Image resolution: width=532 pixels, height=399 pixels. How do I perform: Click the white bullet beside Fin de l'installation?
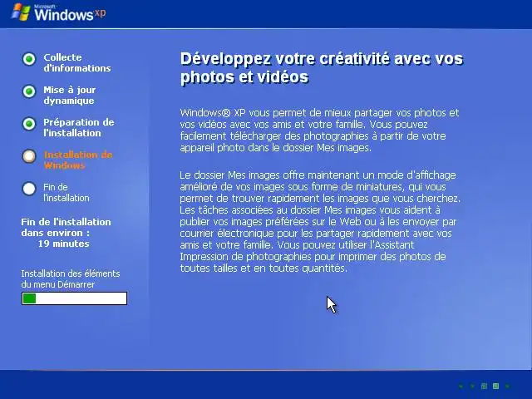pos(29,189)
